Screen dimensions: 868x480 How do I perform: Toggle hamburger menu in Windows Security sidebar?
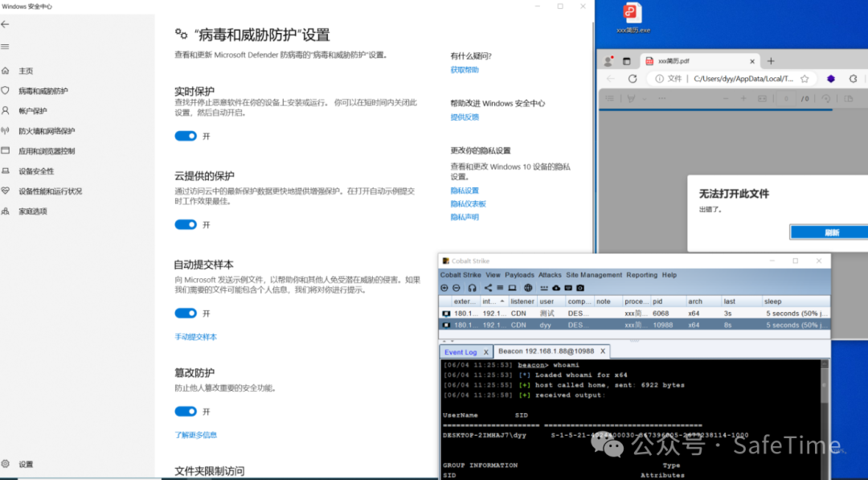[5, 47]
